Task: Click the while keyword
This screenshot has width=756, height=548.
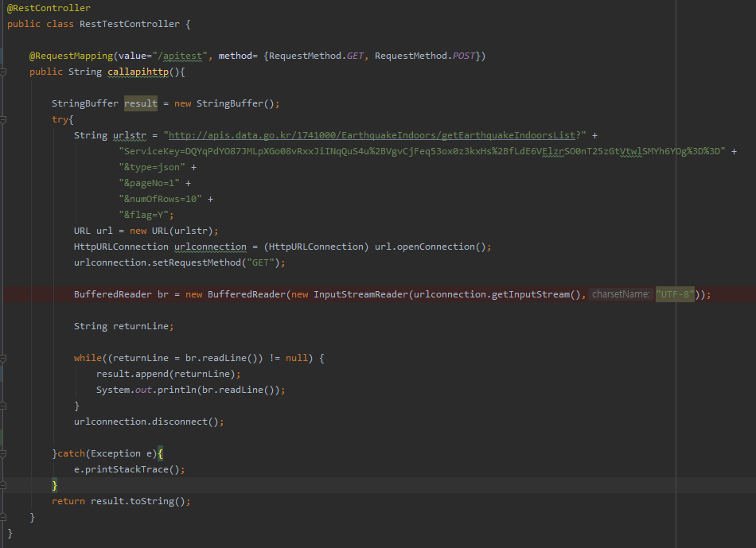Action: (88, 358)
